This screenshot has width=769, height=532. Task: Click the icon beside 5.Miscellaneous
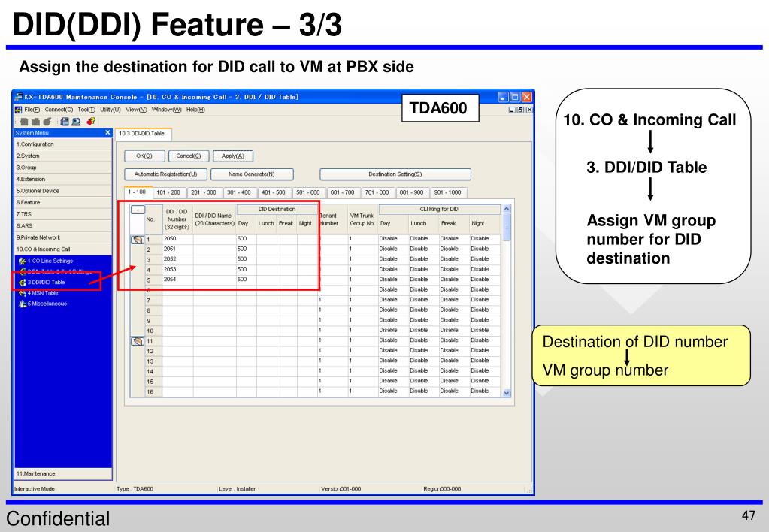point(22,304)
